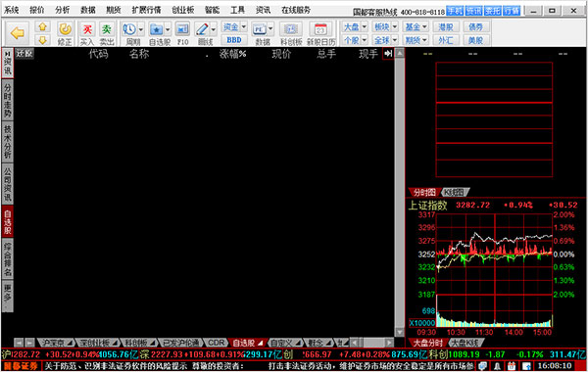
Task: Click the 修正 refresh icon
Action: click(65, 29)
